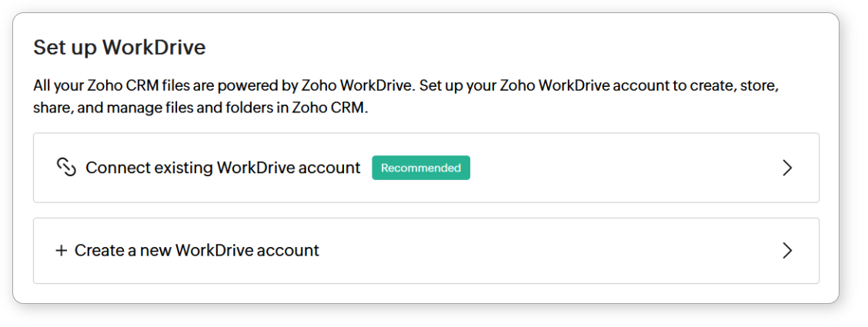Click the word "new" in the second option

(x=154, y=251)
